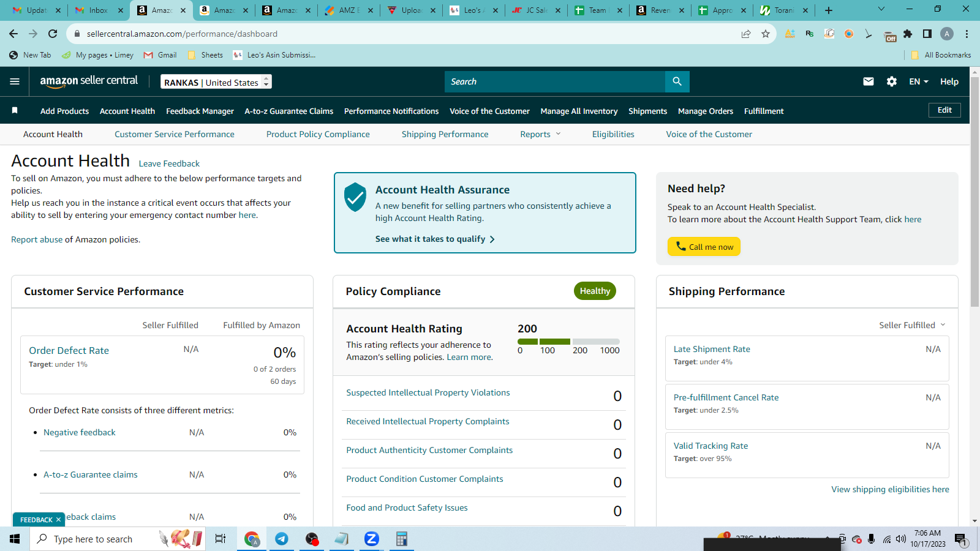
Task: Open the Seller Fulfilled dropdown in Shipping Performance
Action: [912, 325]
